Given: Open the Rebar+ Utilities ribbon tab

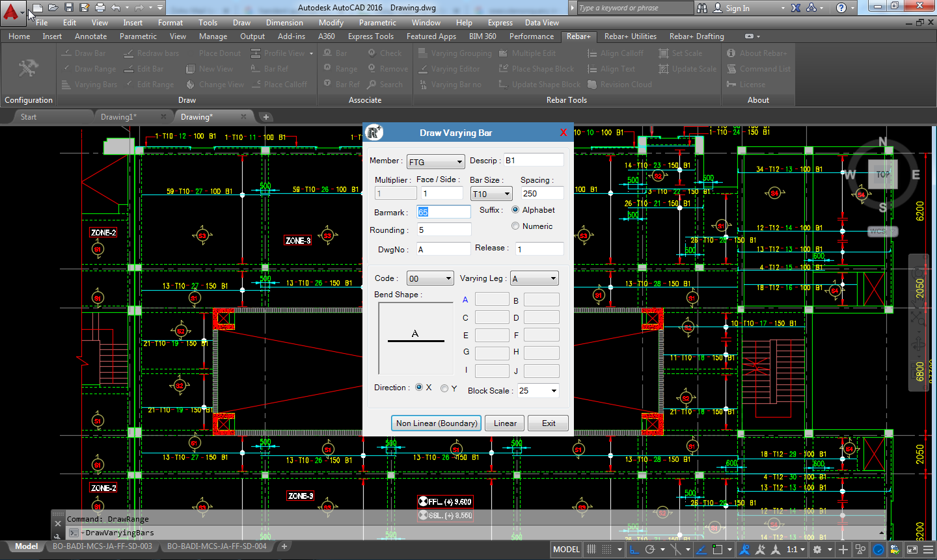Looking at the screenshot, I should [x=630, y=36].
